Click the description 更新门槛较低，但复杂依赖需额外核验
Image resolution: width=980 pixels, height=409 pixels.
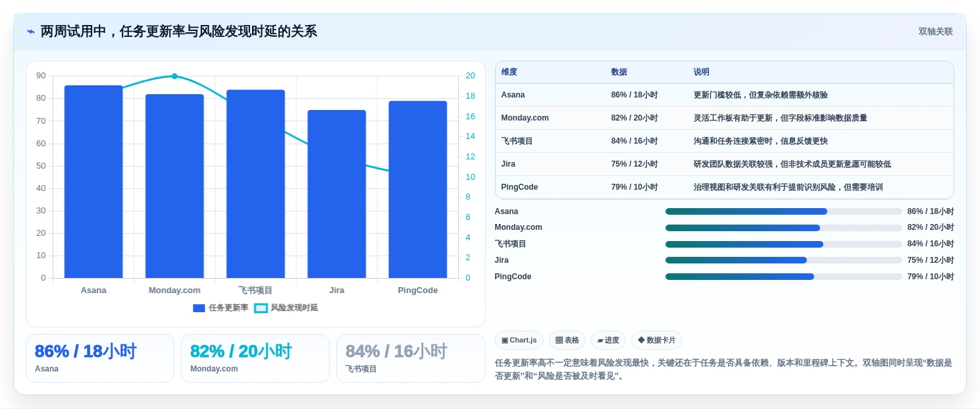(760, 95)
